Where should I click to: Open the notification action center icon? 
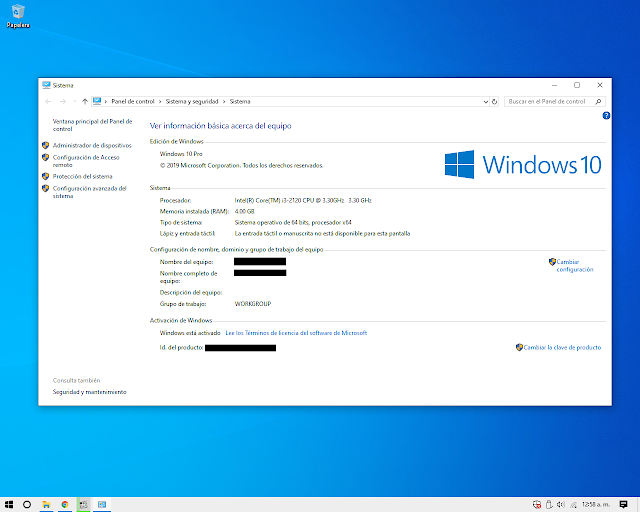623,505
